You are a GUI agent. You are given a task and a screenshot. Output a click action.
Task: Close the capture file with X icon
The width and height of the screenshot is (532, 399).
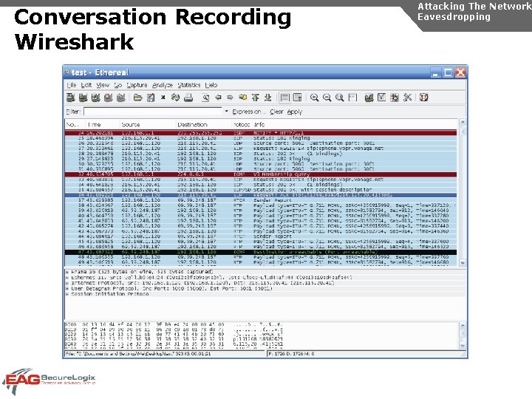(x=163, y=98)
